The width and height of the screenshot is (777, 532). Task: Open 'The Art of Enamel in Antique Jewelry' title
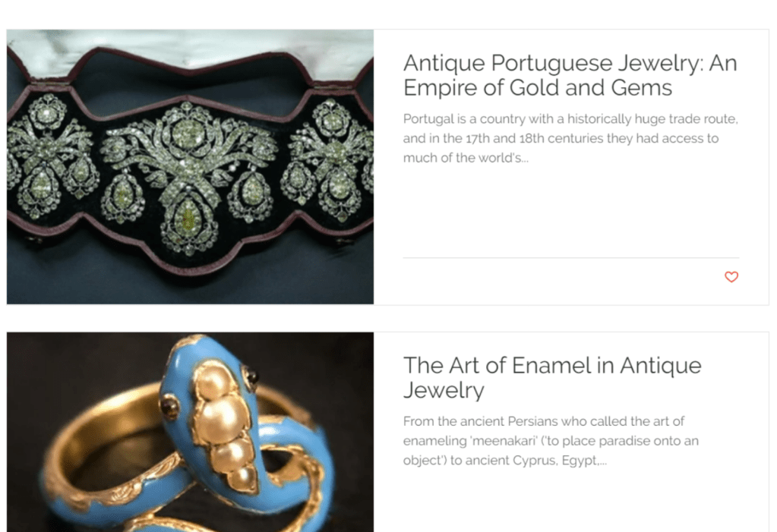(552, 377)
